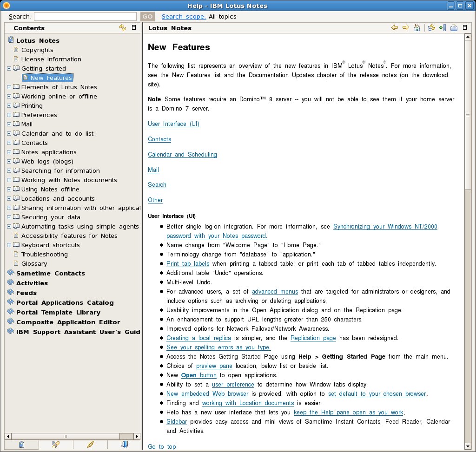Open Composite Application Editor book
Image resolution: width=476 pixels, height=452 pixels.
coord(68,322)
